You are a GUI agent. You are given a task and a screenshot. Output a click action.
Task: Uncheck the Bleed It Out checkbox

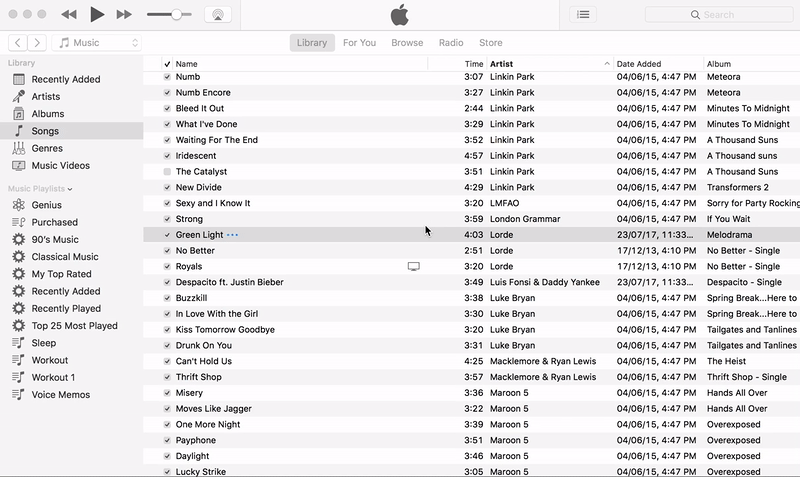tap(167, 109)
